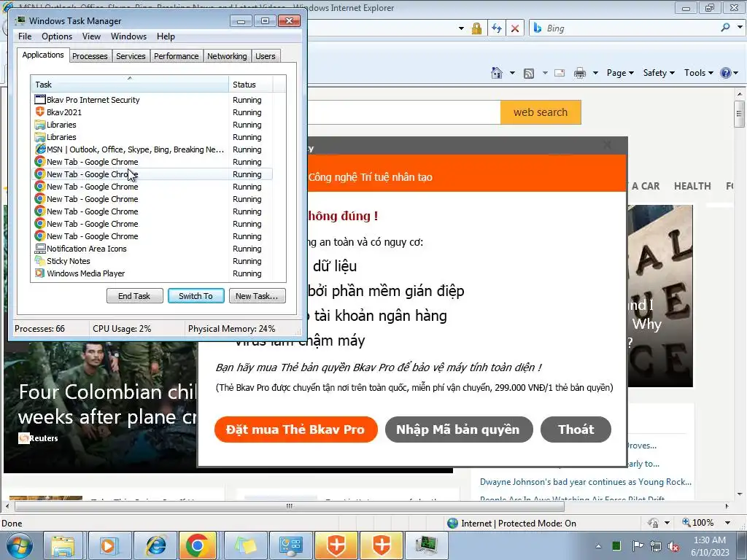Click the muted volume tray icon
Image resolution: width=747 pixels, height=560 pixels.
click(x=673, y=546)
